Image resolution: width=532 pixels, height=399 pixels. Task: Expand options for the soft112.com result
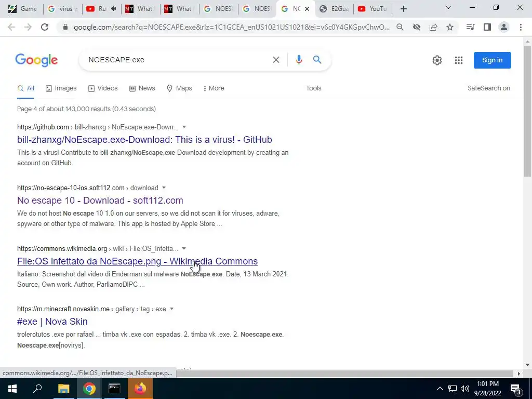click(164, 188)
